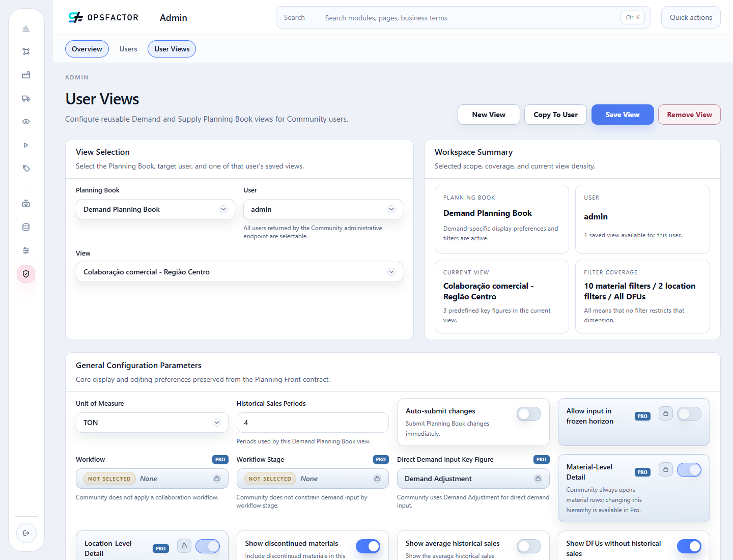
Task: Open the truck delivery sidebar icon
Action: (26, 98)
